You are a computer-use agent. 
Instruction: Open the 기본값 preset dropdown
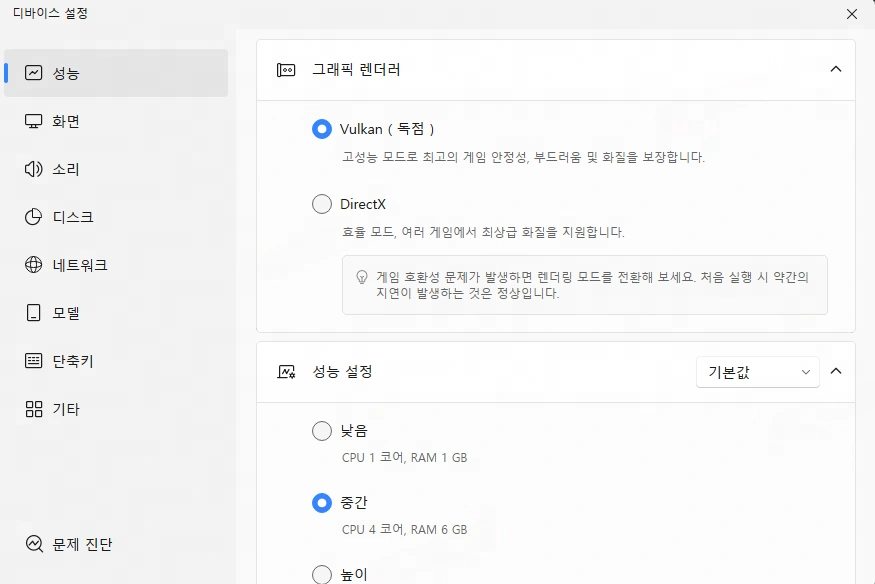point(757,372)
